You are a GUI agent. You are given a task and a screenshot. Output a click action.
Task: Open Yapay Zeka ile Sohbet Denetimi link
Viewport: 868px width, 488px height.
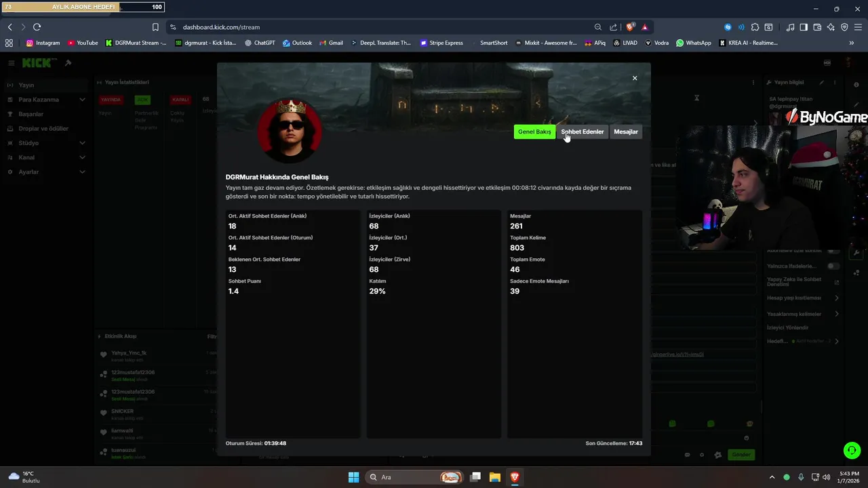(803, 282)
